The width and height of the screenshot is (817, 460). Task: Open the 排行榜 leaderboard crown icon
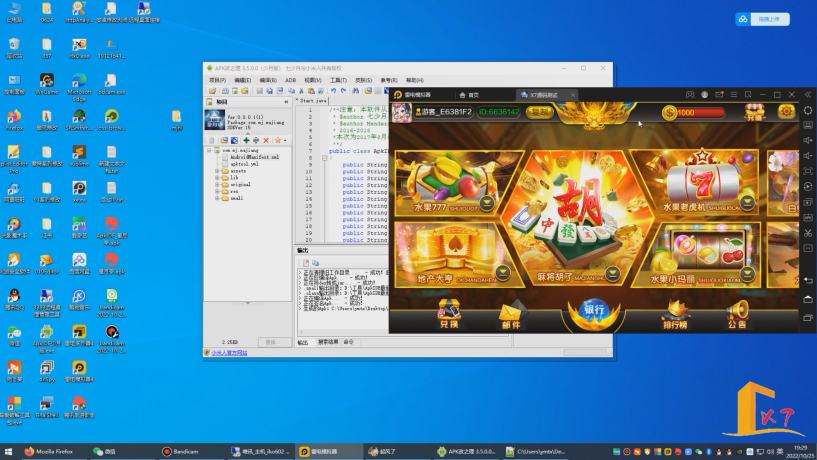[675, 316]
